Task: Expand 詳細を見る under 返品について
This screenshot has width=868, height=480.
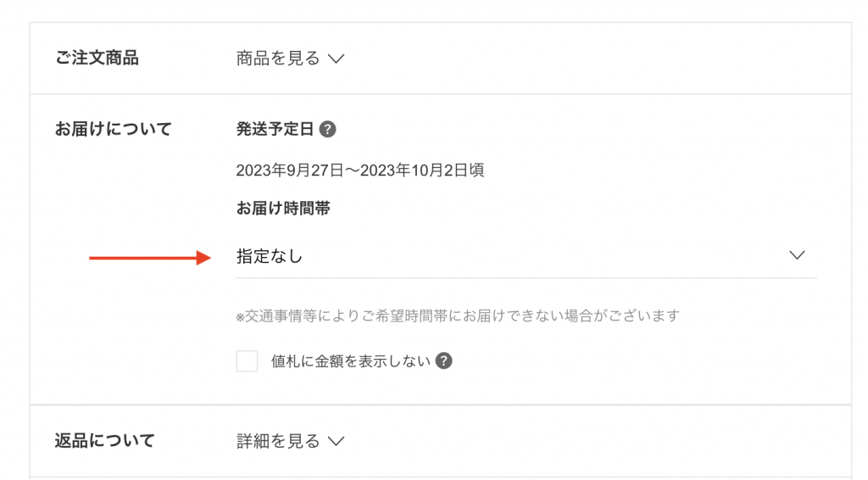Action: pyautogui.click(x=278, y=441)
